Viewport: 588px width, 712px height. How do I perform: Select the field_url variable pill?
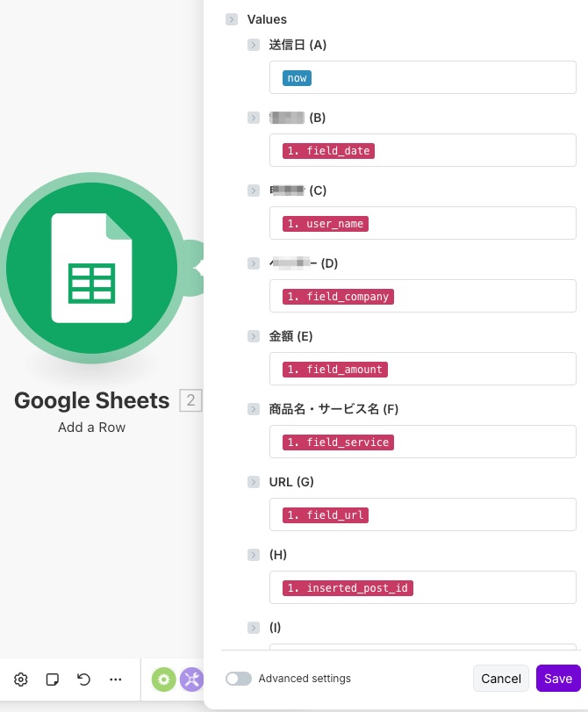[326, 515]
